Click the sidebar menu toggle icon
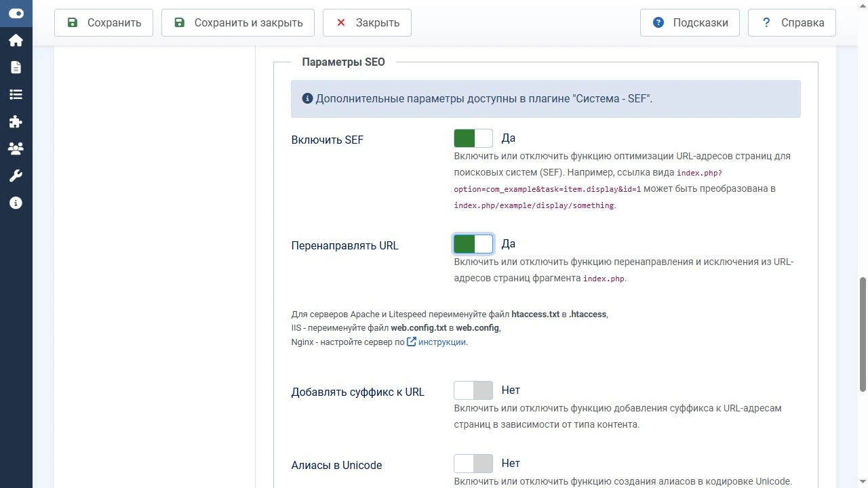This screenshot has height=488, width=868. [16, 14]
